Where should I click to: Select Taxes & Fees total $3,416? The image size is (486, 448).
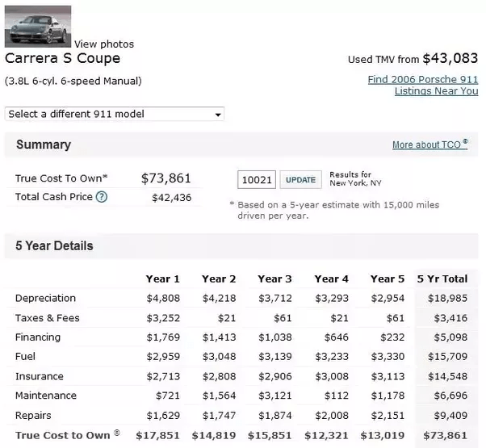coord(450,318)
